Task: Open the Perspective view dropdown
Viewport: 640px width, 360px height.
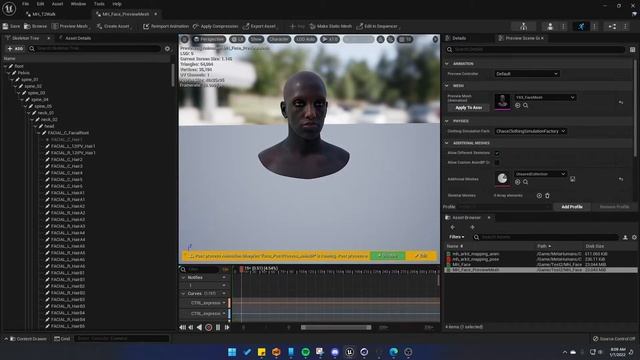Action: pos(209,39)
